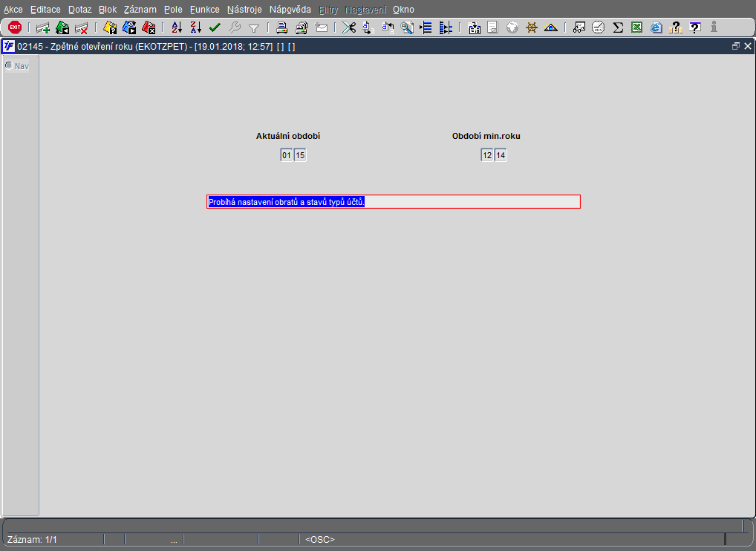The height and width of the screenshot is (551, 756).
Task: Click the green checkmark commit icon
Action: pyautogui.click(x=215, y=27)
